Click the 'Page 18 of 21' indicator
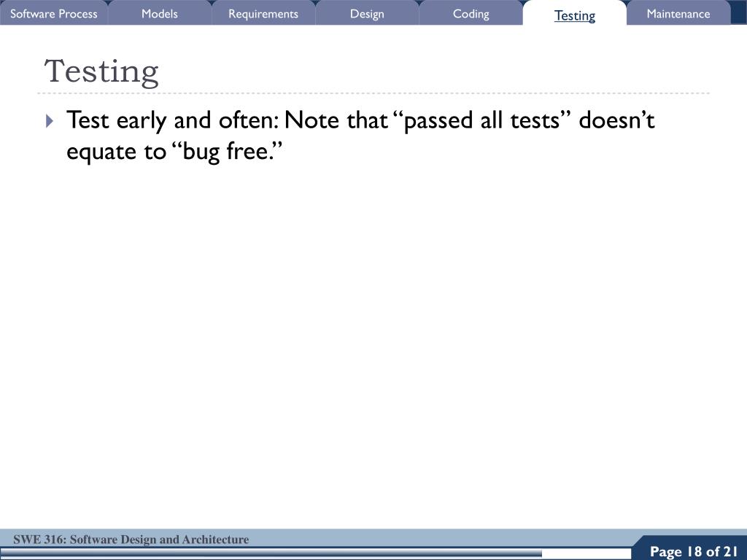The image size is (747, 560). coord(694,551)
